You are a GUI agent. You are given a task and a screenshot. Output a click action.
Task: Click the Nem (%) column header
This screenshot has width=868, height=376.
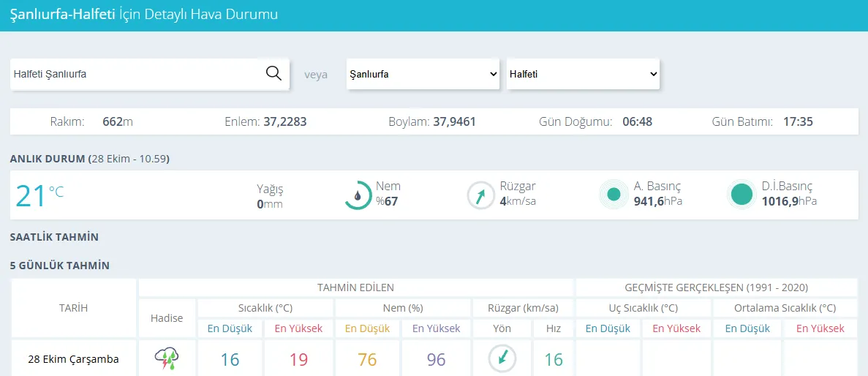coord(402,308)
